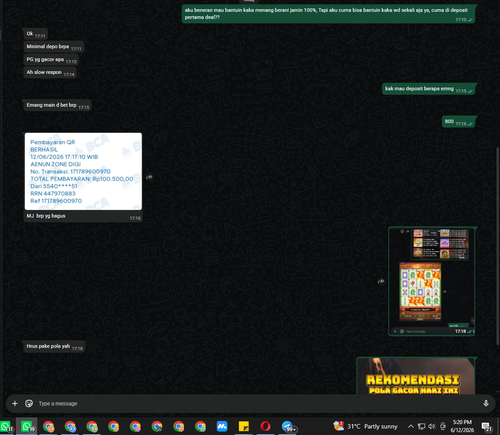Open the taskbar app with 99+ badge

tap(288, 426)
